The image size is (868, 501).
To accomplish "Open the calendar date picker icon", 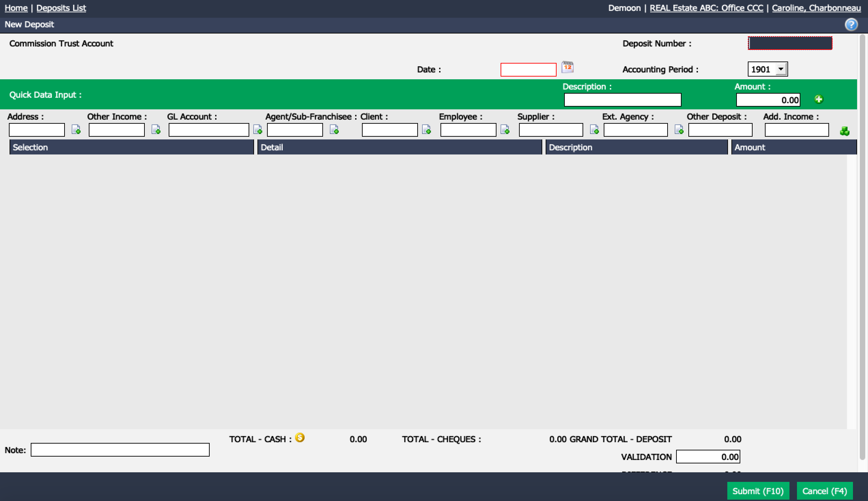I will pyautogui.click(x=567, y=67).
